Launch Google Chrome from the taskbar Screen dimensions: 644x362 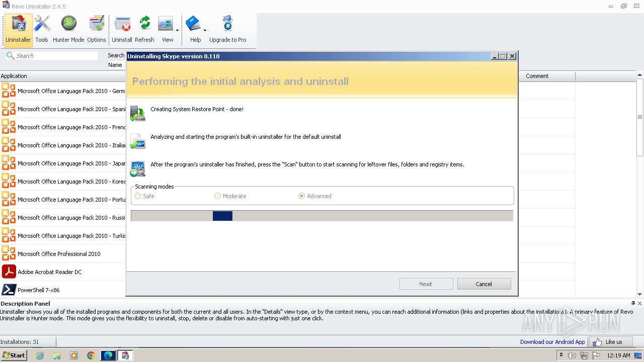[x=91, y=355]
